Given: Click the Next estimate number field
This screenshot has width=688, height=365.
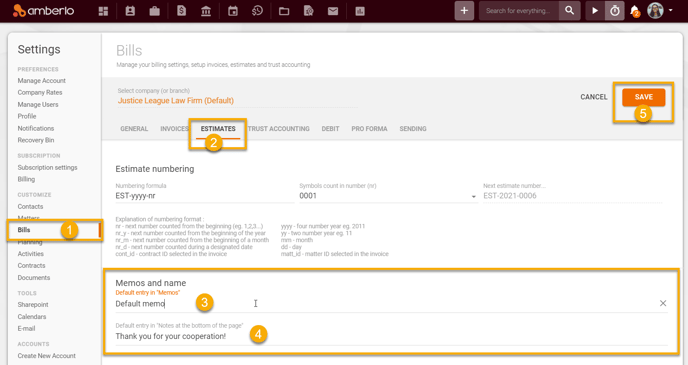Looking at the screenshot, I should [x=573, y=196].
